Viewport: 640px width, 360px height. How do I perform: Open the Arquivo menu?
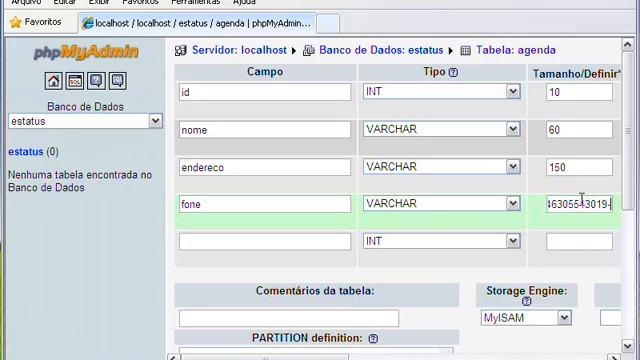[26, 2]
